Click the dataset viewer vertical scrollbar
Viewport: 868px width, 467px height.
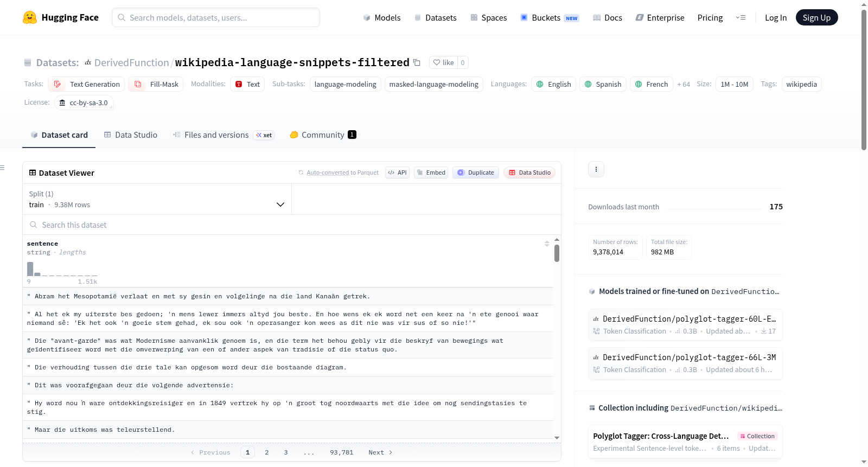tap(557, 253)
